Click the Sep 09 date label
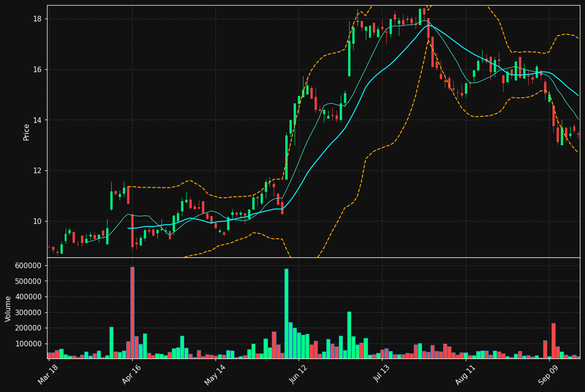 pyautogui.click(x=549, y=375)
